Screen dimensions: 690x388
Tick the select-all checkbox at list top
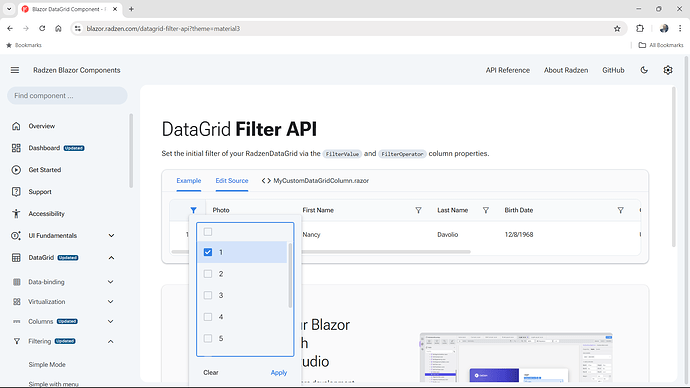point(208,232)
